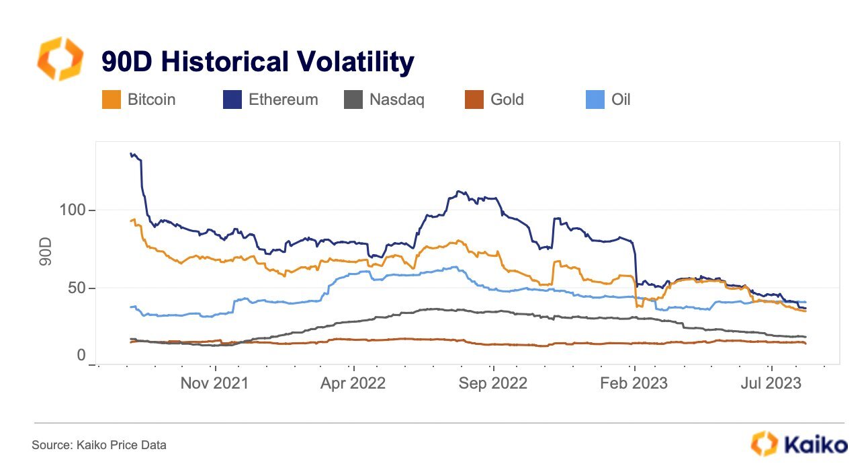The height and width of the screenshot is (472, 868).
Task: Toggle the Gold series legend label
Action: tap(507, 100)
